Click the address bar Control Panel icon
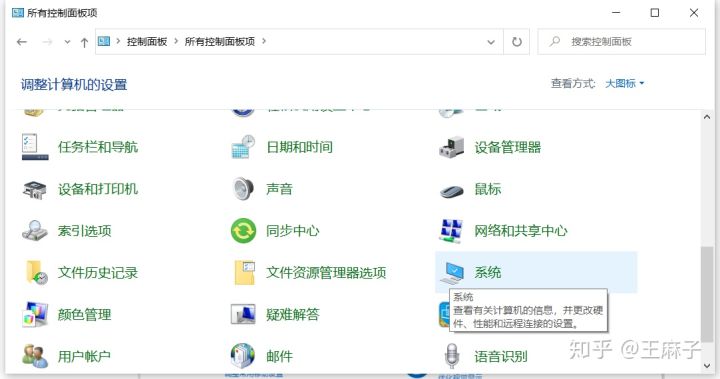720x379 pixels. pyautogui.click(x=104, y=41)
